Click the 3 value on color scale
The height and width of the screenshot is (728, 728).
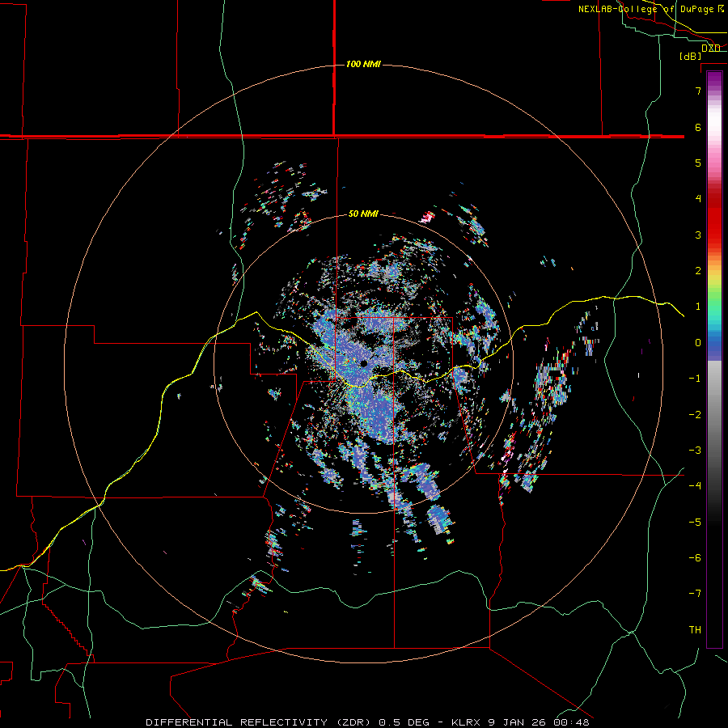[x=698, y=235]
